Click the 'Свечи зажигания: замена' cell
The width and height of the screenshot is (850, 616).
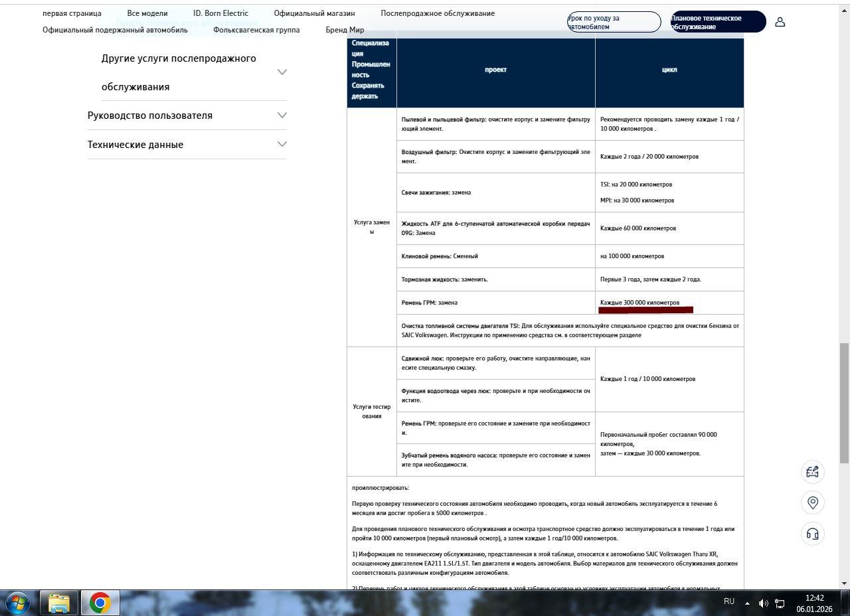pyautogui.click(x=496, y=193)
